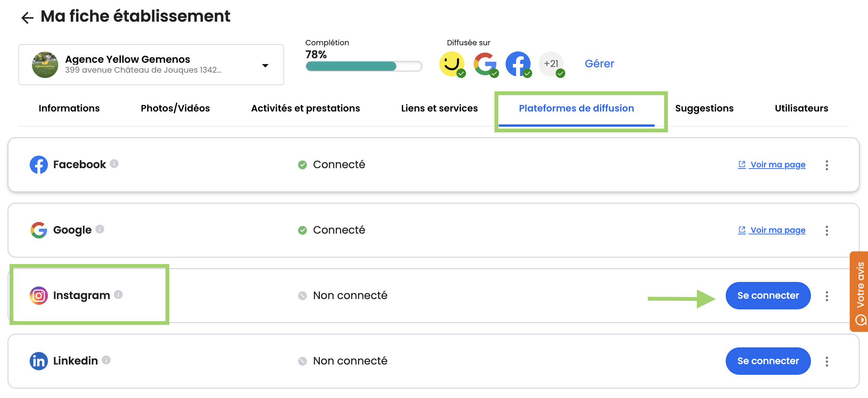Click the 78% completion progress bar
868x398 pixels.
coord(364,66)
